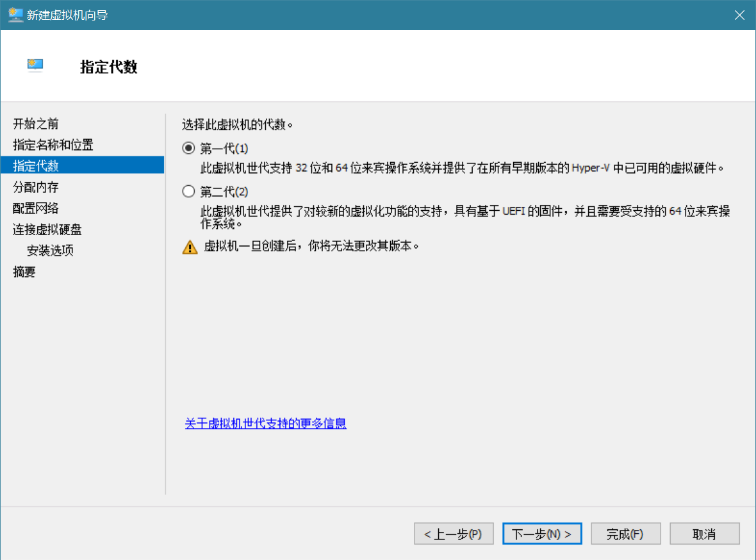Screen dimensions: 756x560
Task: Open 关于虚拟机世代支持的更多信息 link
Action: [x=265, y=424]
